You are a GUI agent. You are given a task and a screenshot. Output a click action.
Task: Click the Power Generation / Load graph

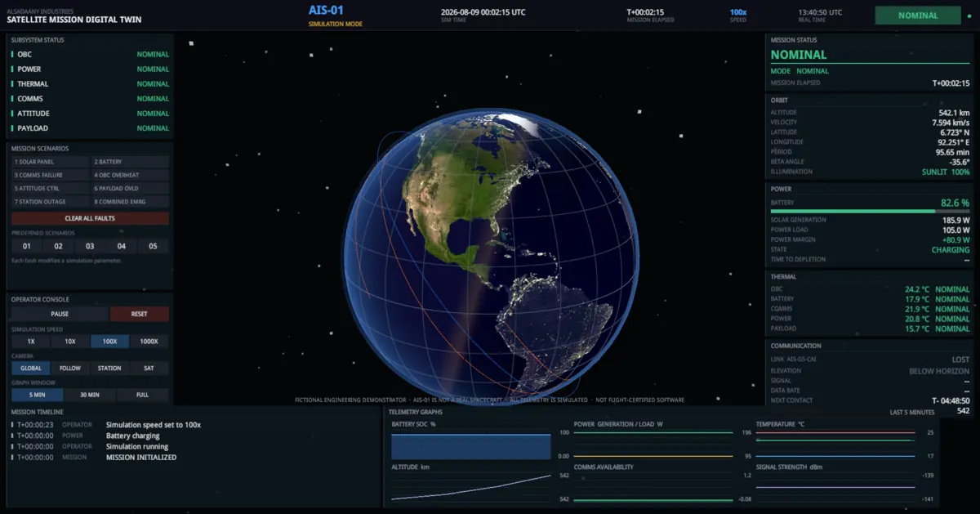point(653,445)
